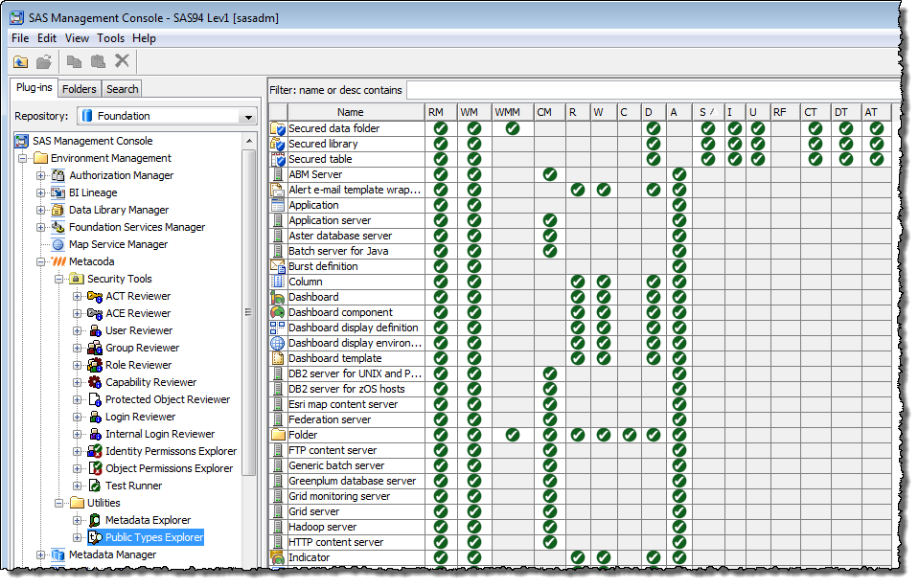919x588 pixels.
Task: Expand the Data Library Manager node
Action: pos(41,211)
